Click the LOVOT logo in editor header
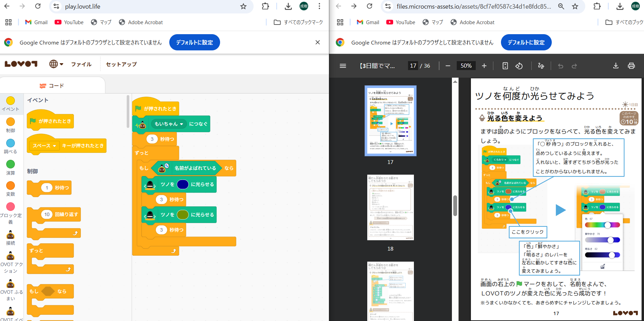644x321 pixels. click(x=21, y=64)
